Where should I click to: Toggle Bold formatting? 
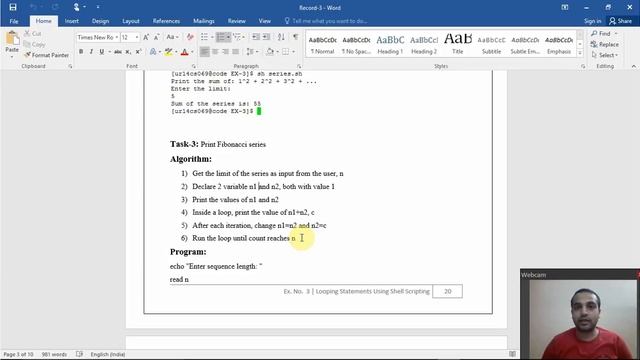click(x=81, y=52)
